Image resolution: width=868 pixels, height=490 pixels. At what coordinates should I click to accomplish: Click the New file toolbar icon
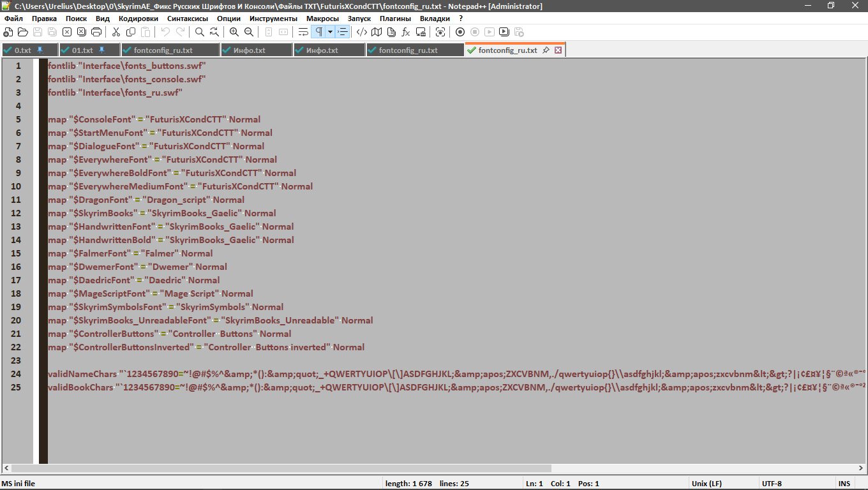click(8, 32)
